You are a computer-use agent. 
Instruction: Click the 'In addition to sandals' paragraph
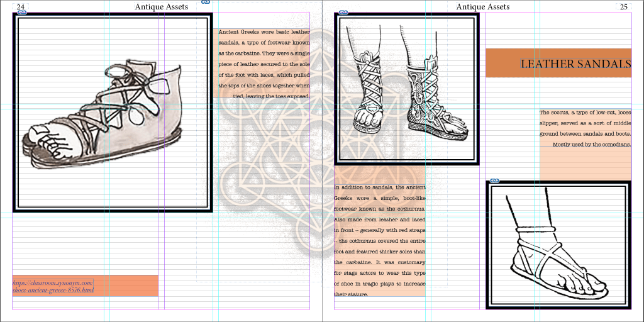point(380,240)
